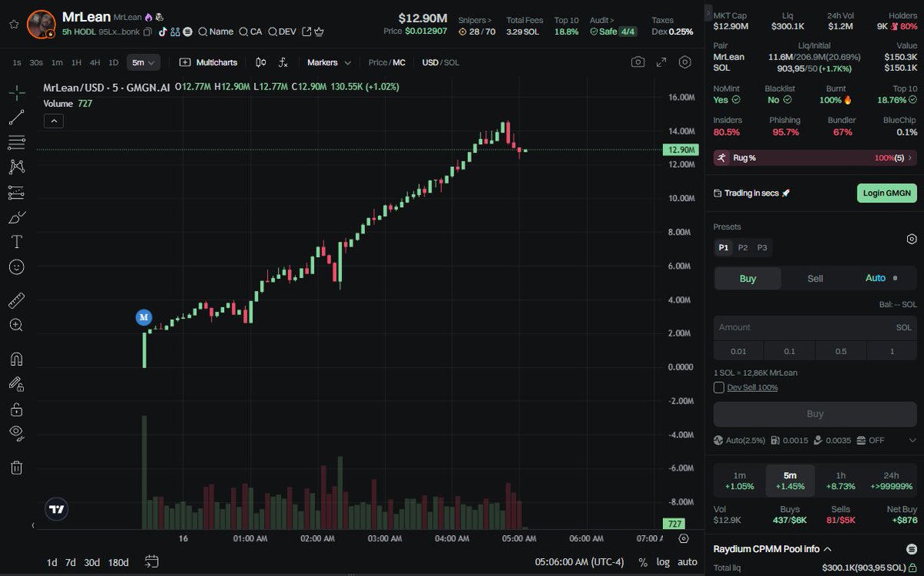Viewport: 924px width, 576px height.
Task: Click the SOL Amount input field
Action: coord(815,327)
